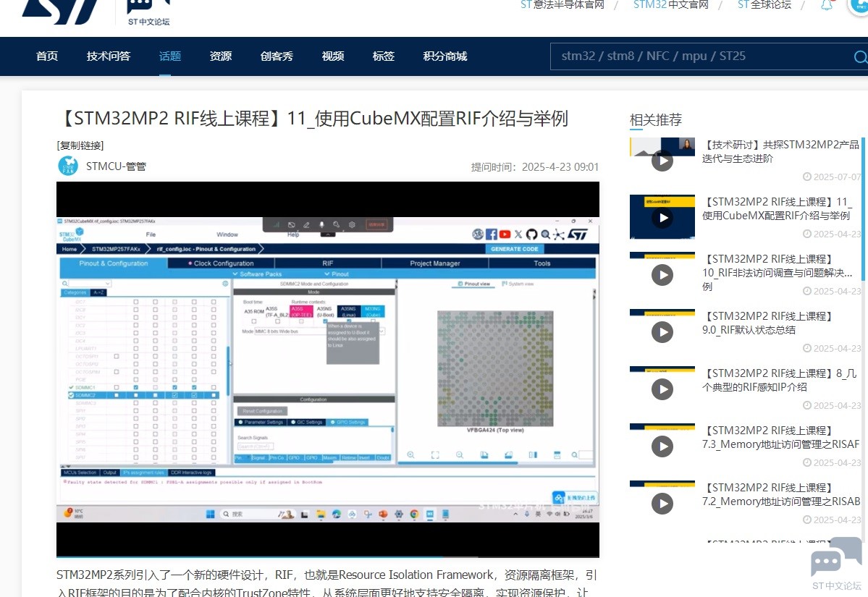Click the video progress bar under the player
Screen dimensions: 868x597
click(x=328, y=556)
